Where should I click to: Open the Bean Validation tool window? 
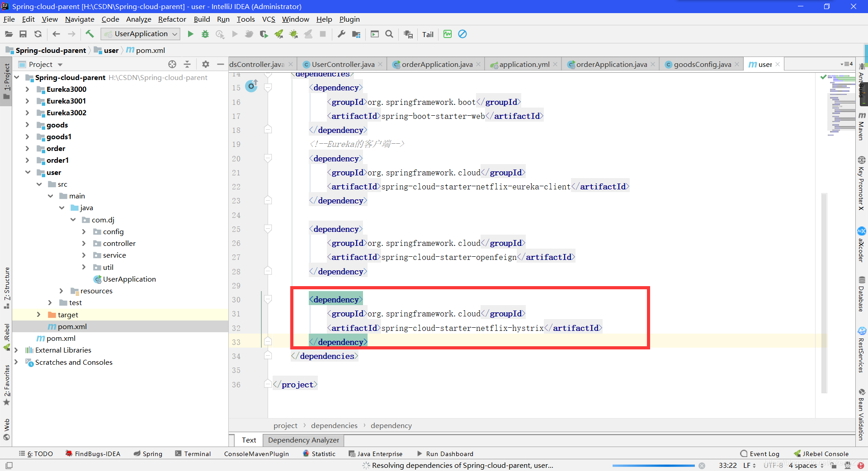[x=862, y=414]
